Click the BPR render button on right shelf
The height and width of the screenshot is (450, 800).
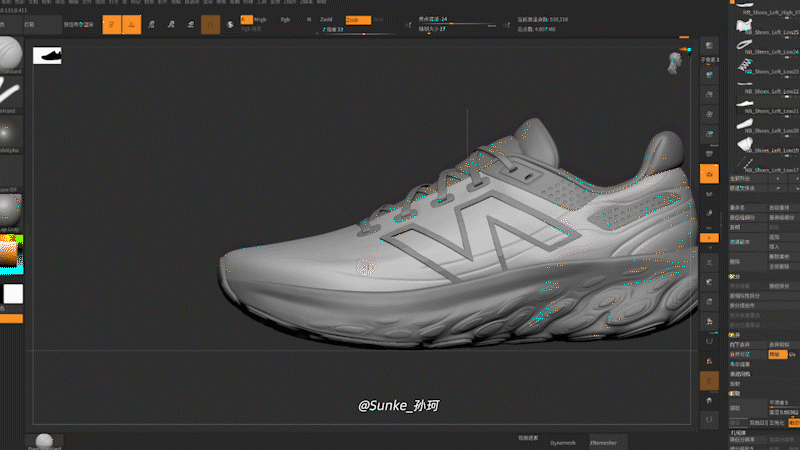pos(709,46)
